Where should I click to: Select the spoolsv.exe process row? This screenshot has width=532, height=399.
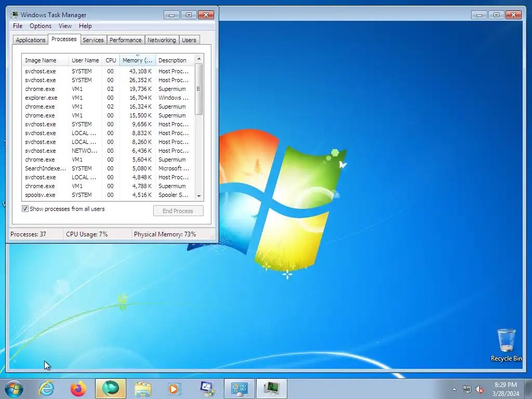point(109,195)
